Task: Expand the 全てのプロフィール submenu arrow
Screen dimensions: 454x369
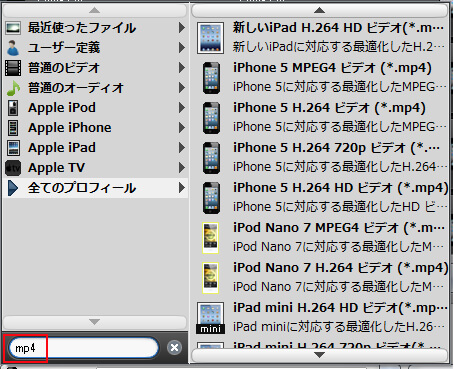Action: [x=181, y=188]
